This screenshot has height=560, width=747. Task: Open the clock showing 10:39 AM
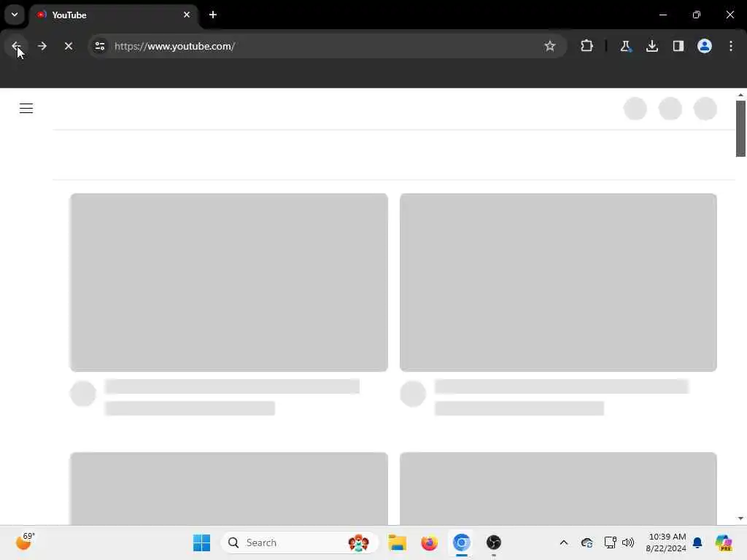[666, 542]
